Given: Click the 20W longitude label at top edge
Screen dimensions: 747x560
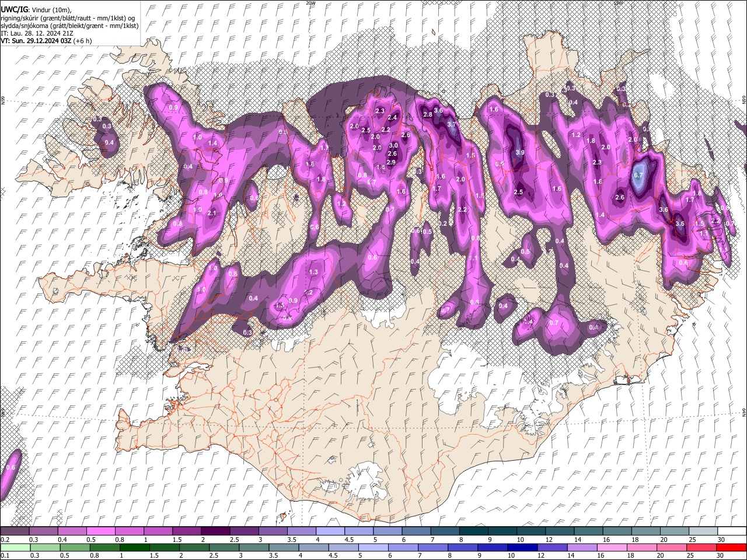Looking at the screenshot, I should pos(310,3).
